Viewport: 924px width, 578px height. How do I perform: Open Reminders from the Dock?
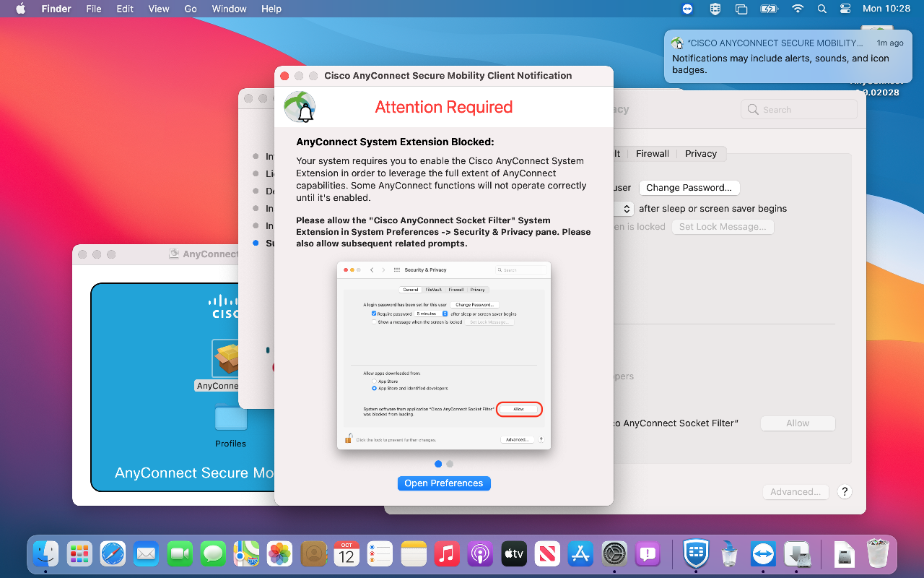380,554
